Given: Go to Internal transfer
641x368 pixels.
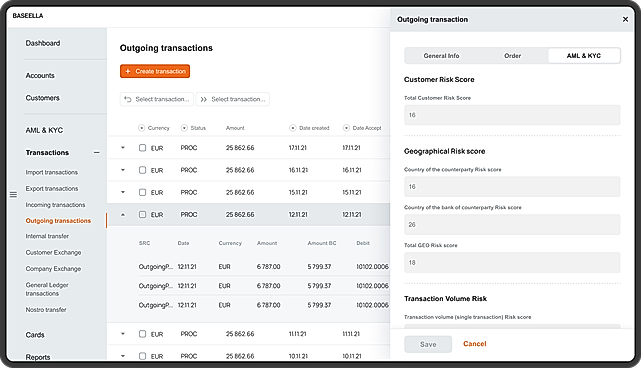Looking at the screenshot, I should click(47, 236).
